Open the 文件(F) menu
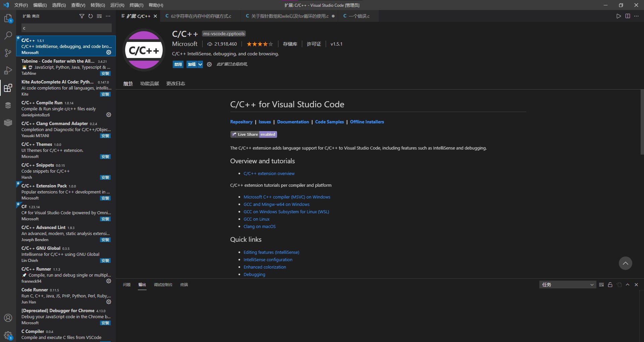 pyautogui.click(x=21, y=5)
